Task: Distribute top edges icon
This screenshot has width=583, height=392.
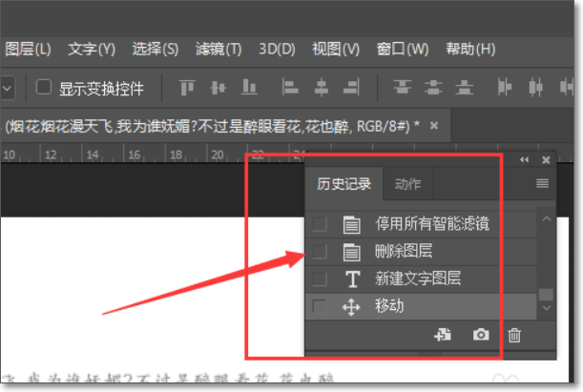Action: (403, 88)
